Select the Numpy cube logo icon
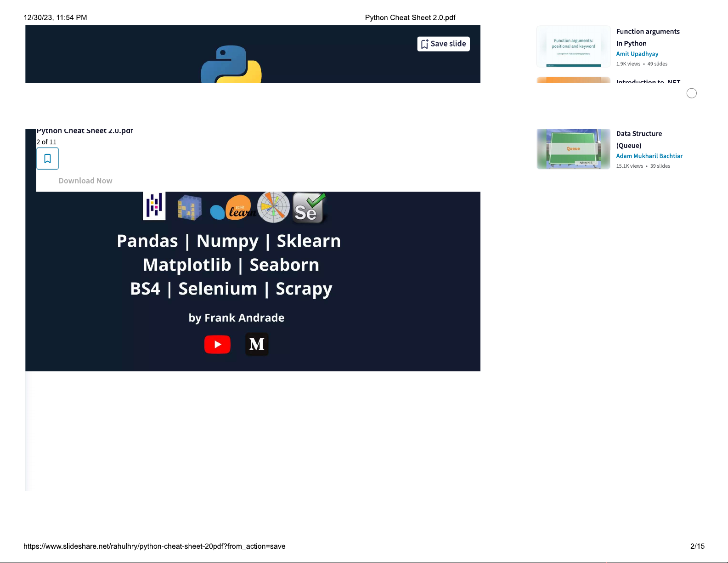The image size is (728, 563). [x=189, y=207]
